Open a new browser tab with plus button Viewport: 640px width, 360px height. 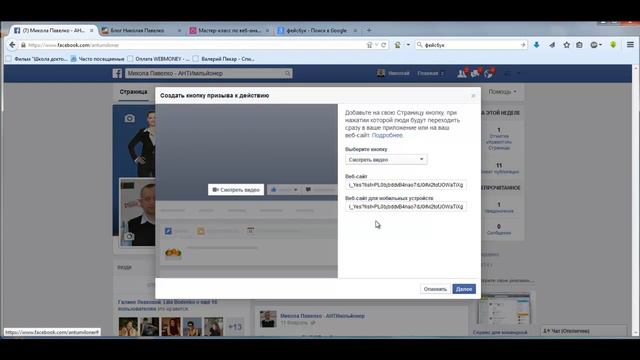(x=369, y=30)
